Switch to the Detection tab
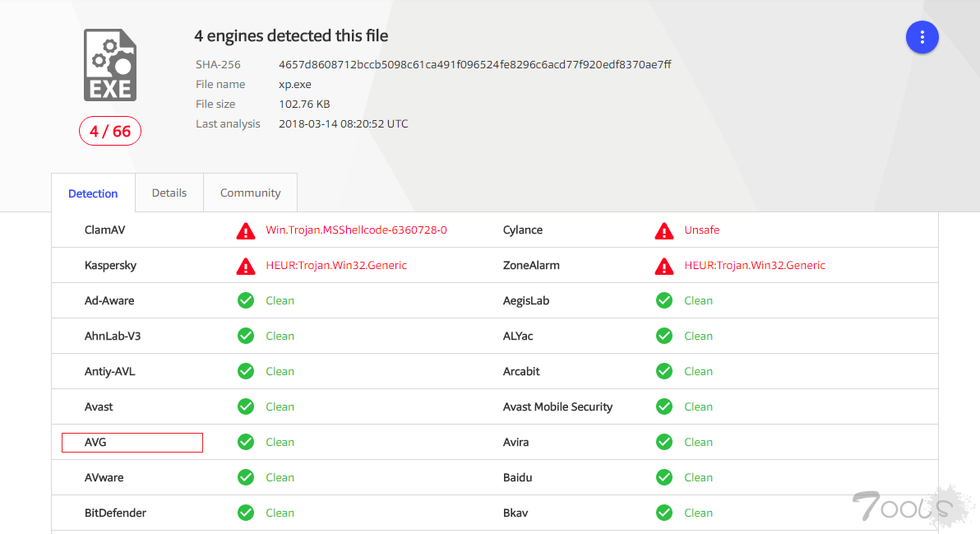The height and width of the screenshot is (534, 980). coord(93,193)
